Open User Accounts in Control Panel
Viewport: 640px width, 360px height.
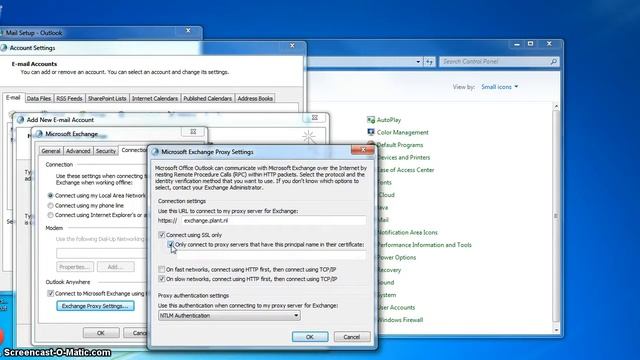click(x=396, y=307)
